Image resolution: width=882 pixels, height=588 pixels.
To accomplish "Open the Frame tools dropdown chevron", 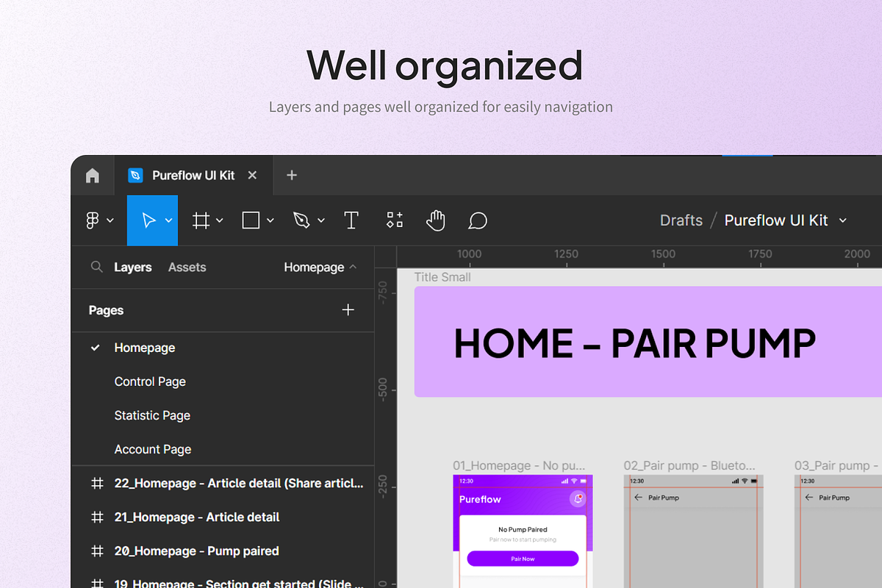I will [219, 220].
